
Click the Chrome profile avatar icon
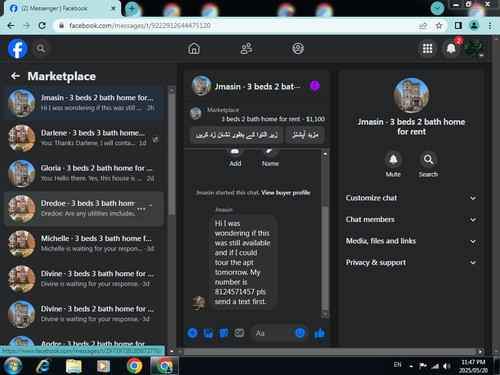(474, 25)
